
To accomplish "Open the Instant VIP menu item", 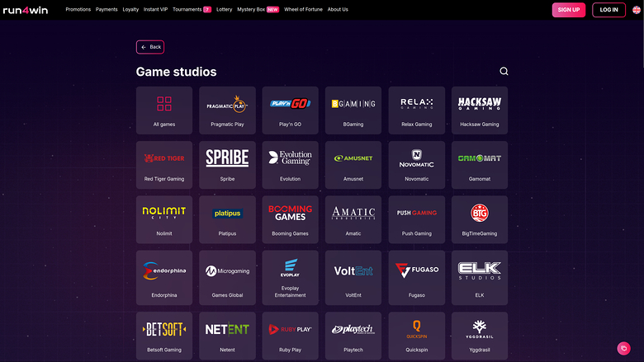I will point(156,9).
